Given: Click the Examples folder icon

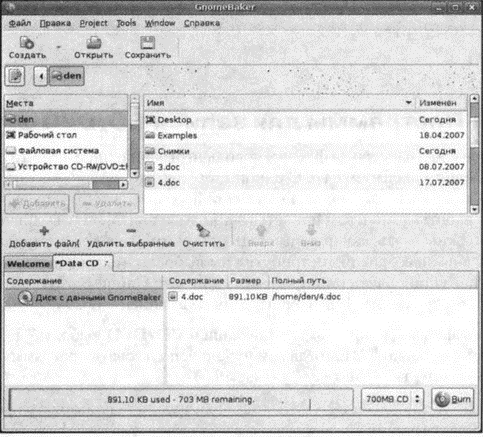Looking at the screenshot, I should coord(150,135).
